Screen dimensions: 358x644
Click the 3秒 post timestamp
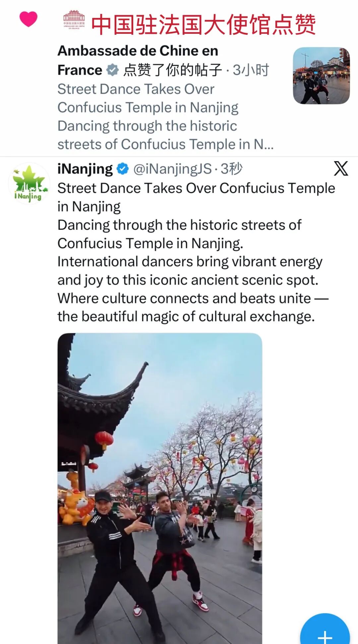(232, 169)
